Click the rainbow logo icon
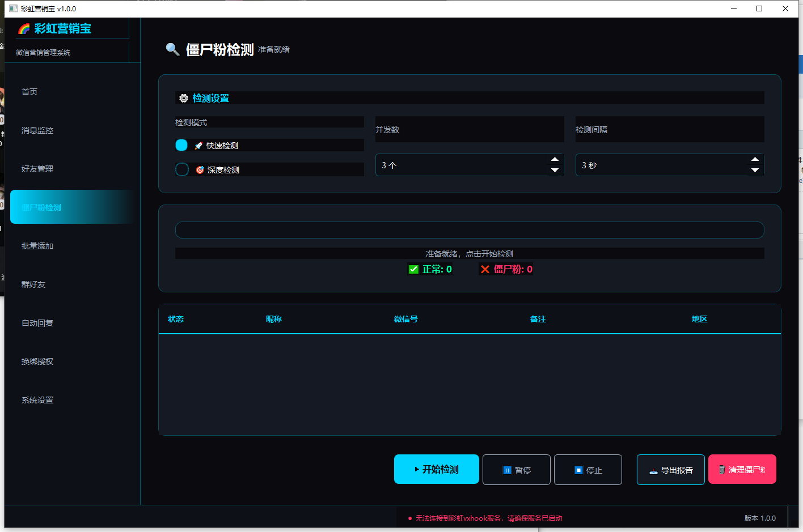Image resolution: width=803 pixels, height=532 pixels. click(x=24, y=29)
